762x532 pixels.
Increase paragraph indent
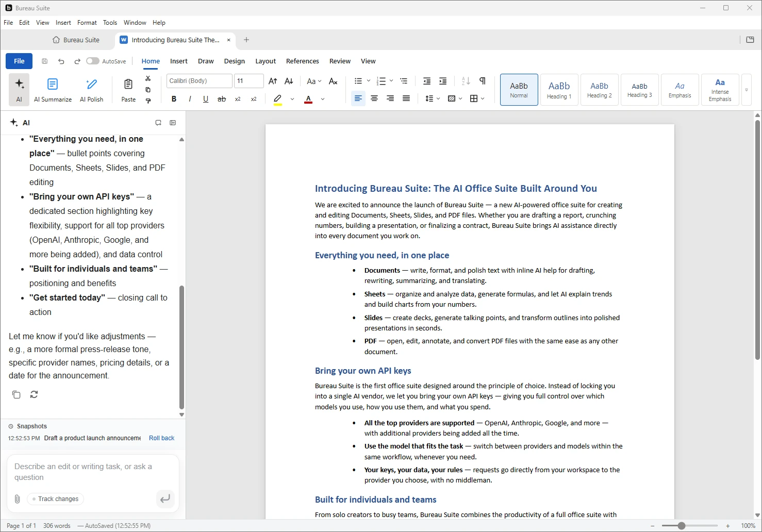(443, 81)
